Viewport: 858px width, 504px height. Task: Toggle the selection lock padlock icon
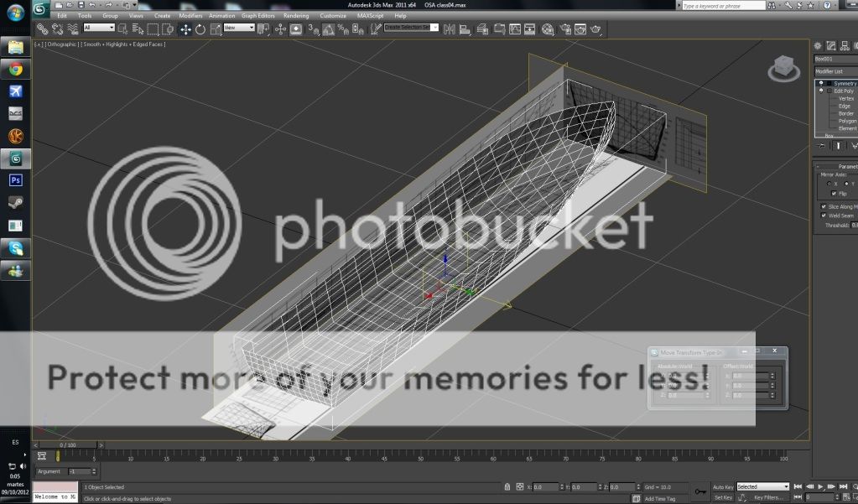coord(508,486)
